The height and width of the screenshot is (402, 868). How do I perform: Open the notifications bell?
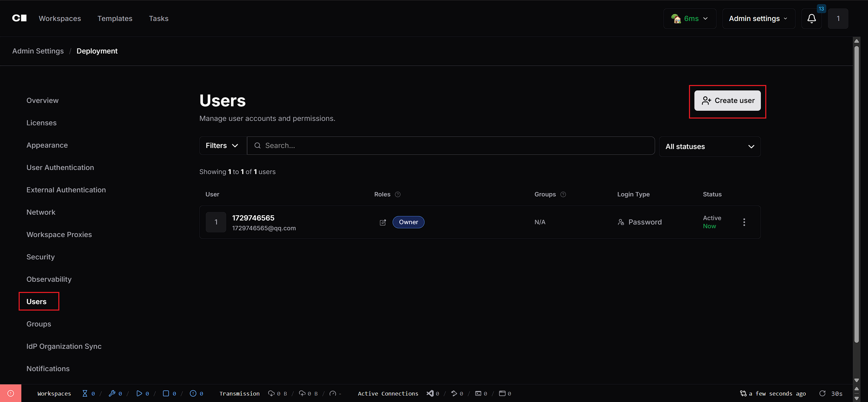click(811, 19)
